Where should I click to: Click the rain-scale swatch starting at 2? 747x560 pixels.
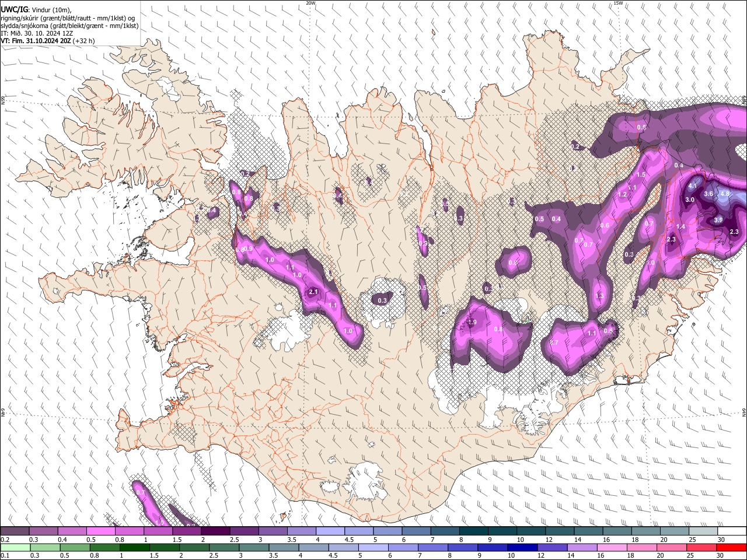click(194, 547)
